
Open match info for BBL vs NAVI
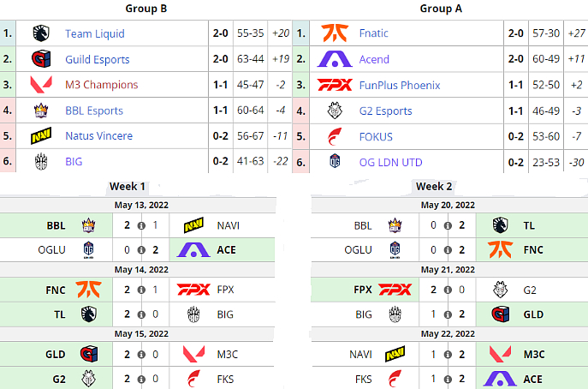tap(140, 225)
